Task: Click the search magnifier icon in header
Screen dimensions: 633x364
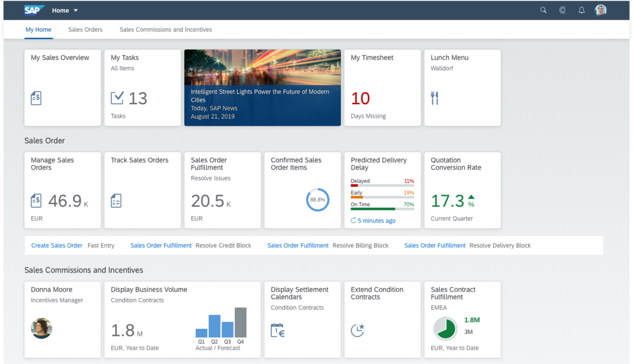Action: [543, 10]
